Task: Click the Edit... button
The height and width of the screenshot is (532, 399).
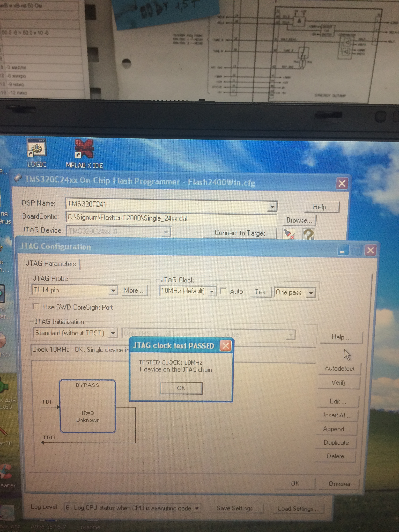Action: tap(338, 401)
